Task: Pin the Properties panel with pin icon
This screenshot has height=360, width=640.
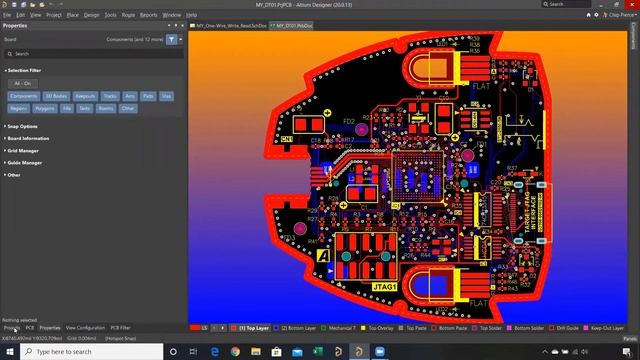Action: pyautogui.click(x=176, y=25)
